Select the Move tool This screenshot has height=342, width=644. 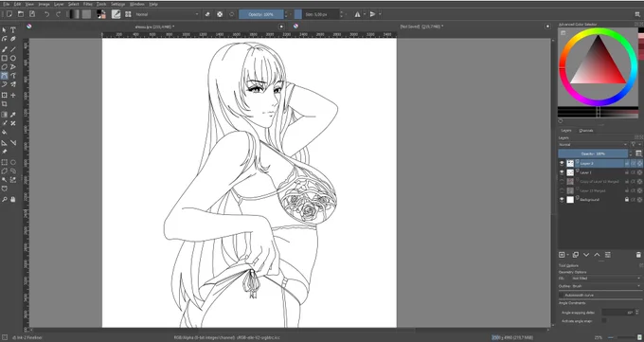tap(13, 95)
